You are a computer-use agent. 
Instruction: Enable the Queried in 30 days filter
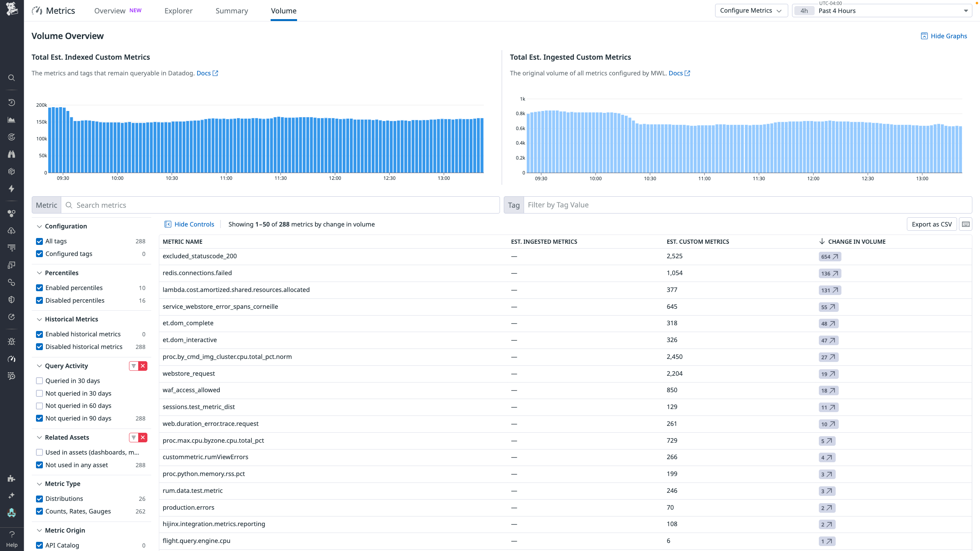point(39,381)
